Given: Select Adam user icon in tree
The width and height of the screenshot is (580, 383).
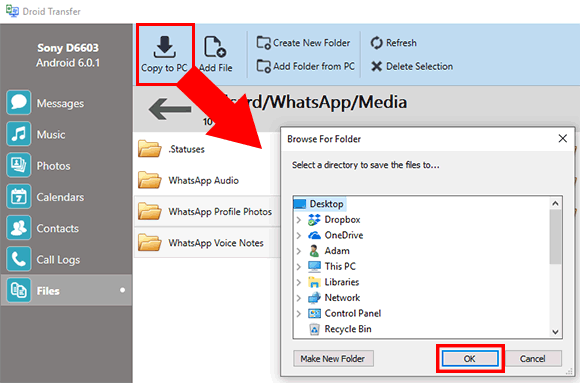Looking at the screenshot, I should pyautogui.click(x=314, y=251).
